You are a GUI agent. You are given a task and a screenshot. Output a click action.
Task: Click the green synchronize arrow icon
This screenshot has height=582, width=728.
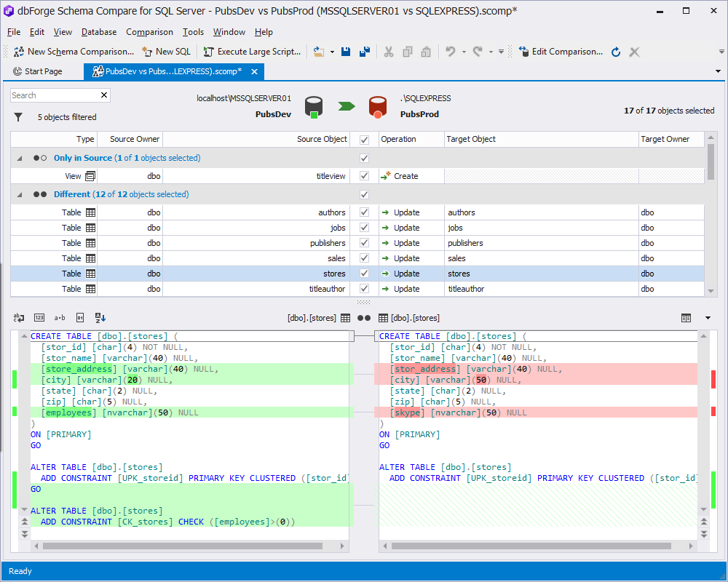click(x=347, y=106)
